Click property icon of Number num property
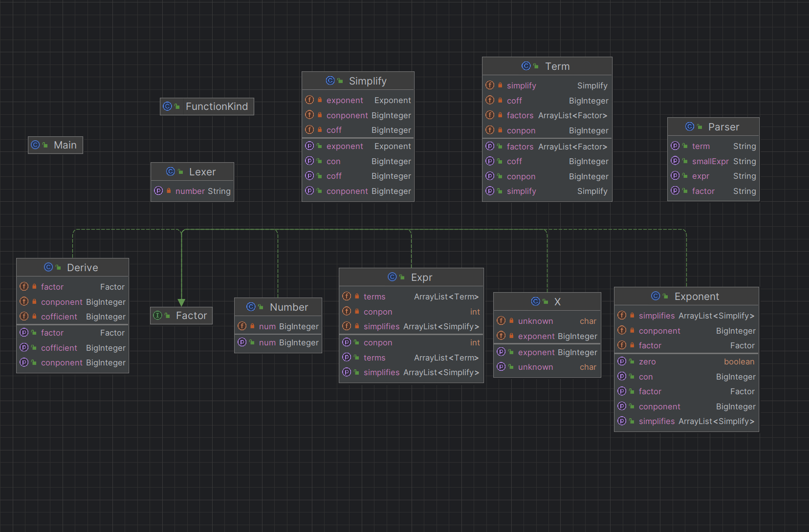Viewport: 809px width, 532px height. tap(242, 342)
